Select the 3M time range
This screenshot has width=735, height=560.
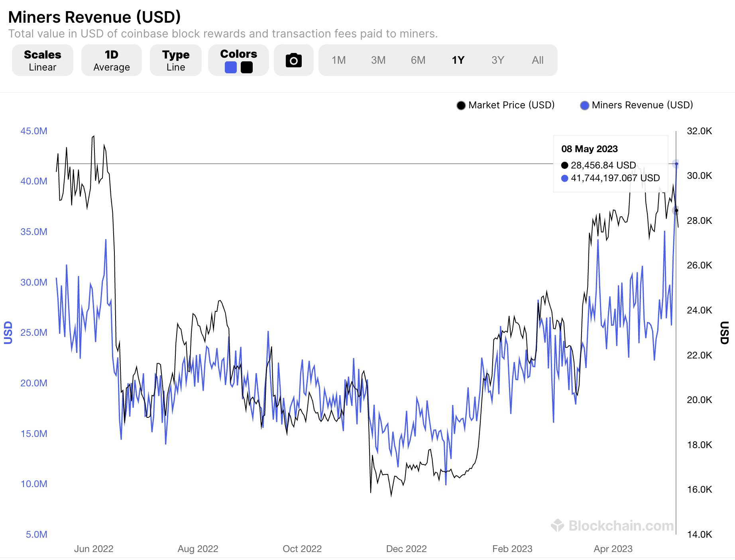pos(378,60)
